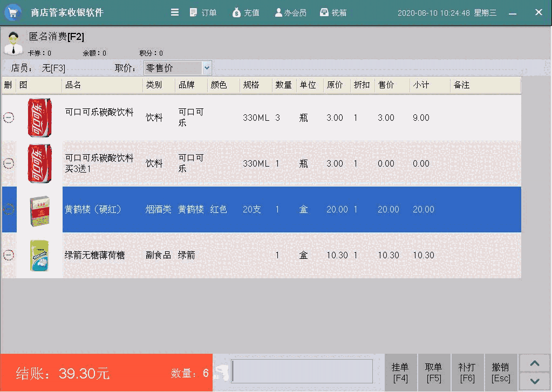Delete the first 可口可乐 row via delete icon

coord(9,118)
